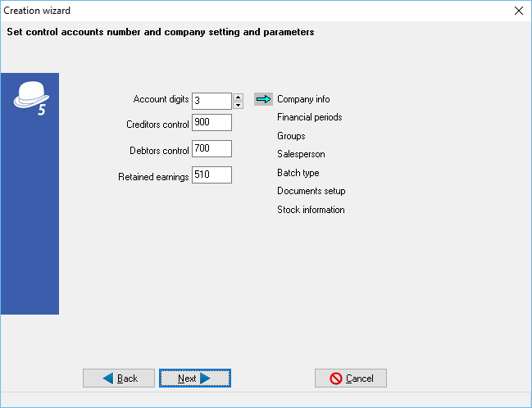Click the Creation wizard title bar
532x408 pixels.
click(x=246, y=11)
